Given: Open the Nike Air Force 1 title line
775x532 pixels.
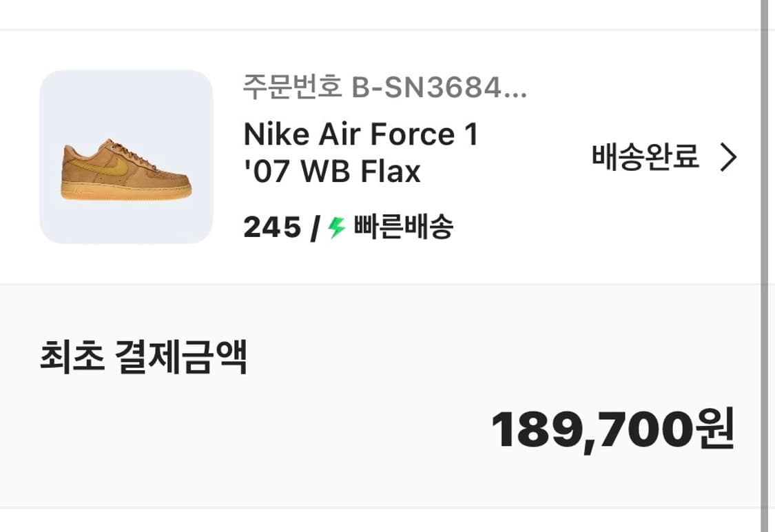Looking at the screenshot, I should (360, 134).
